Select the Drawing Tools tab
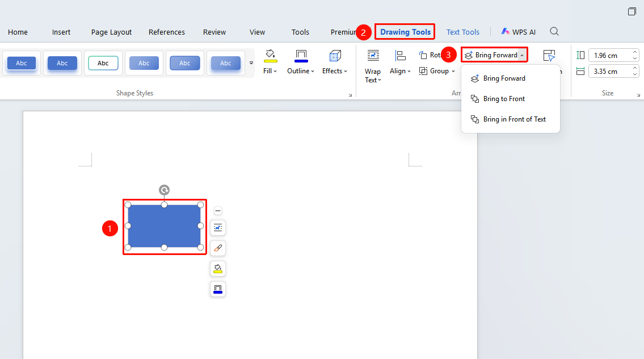This screenshot has width=644, height=359. pyautogui.click(x=405, y=32)
